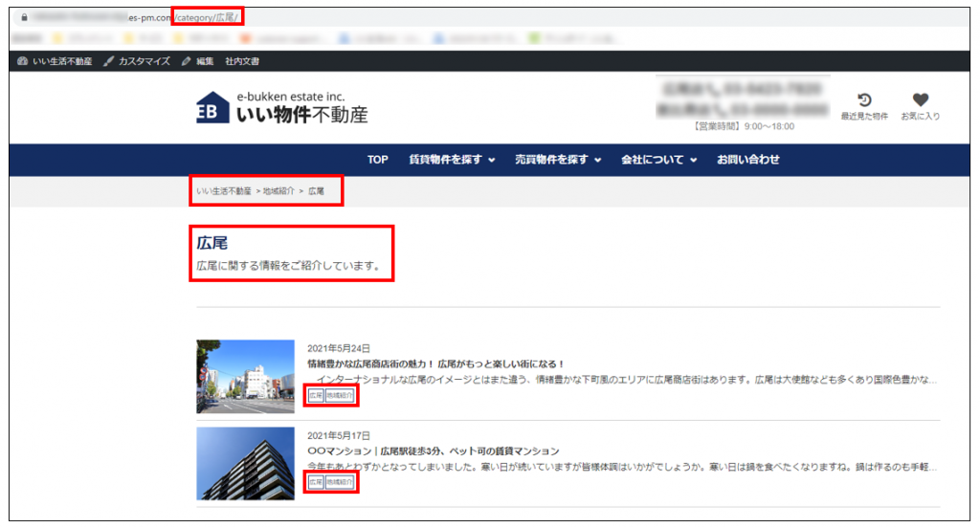Click the dashboard icon beside いい生活不動産

pos(23,61)
